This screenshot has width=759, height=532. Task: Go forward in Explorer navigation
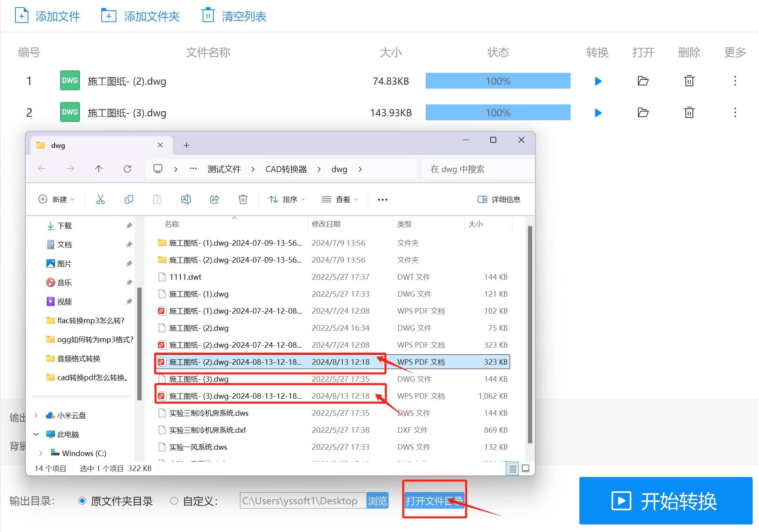click(70, 169)
